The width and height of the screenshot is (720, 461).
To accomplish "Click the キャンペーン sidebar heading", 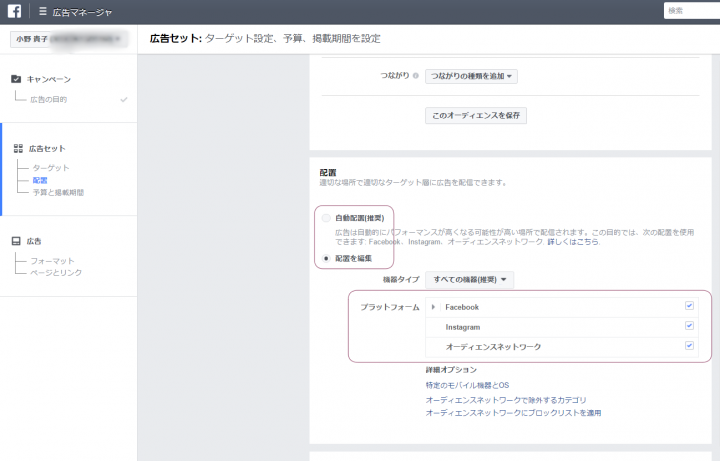I will tap(49, 79).
